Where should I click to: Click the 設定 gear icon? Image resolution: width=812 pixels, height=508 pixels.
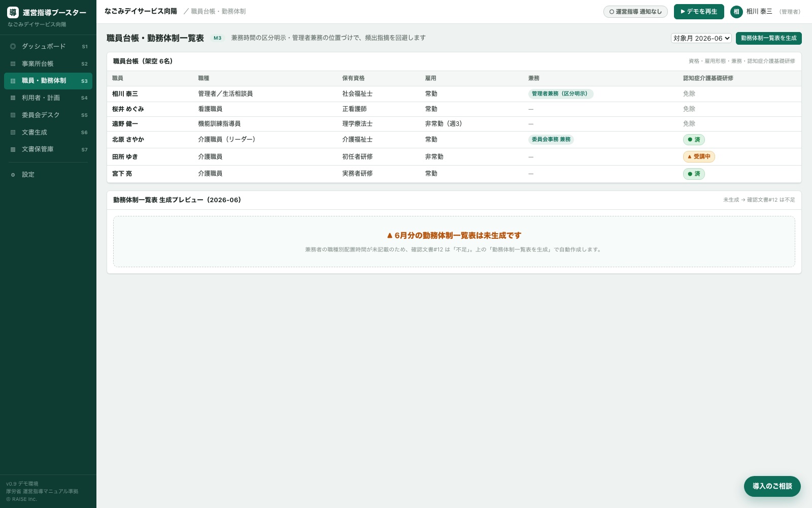coord(13,175)
